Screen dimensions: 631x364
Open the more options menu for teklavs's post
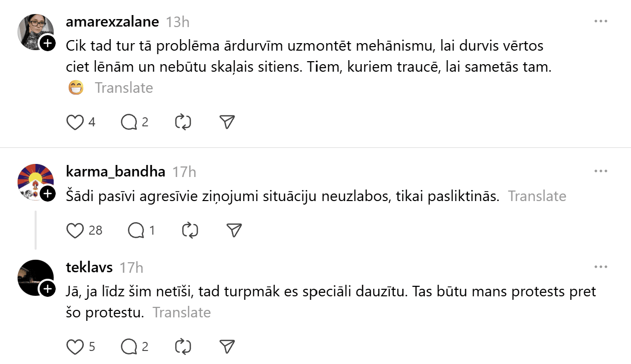[601, 267]
